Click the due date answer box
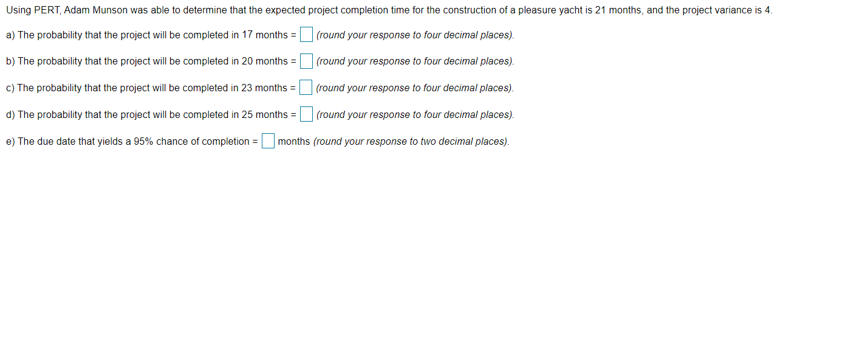This screenshot has width=868, height=357. pyautogui.click(x=267, y=141)
